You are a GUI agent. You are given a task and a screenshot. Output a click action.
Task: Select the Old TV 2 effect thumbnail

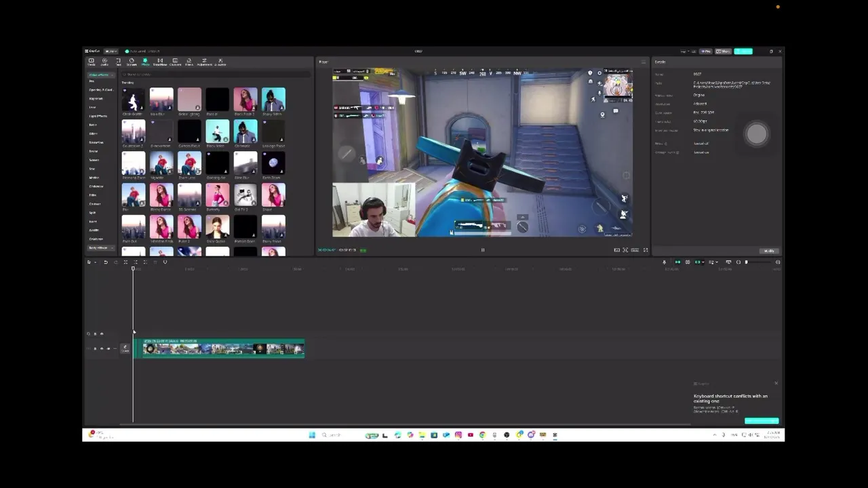click(x=245, y=196)
